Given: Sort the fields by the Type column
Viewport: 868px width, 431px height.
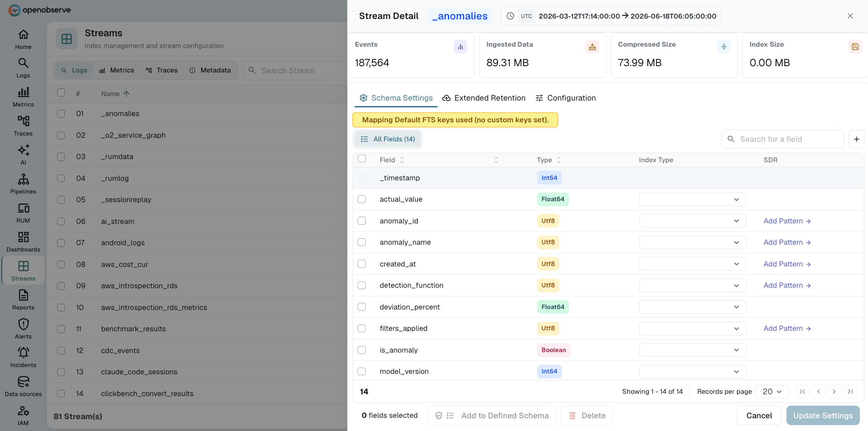Looking at the screenshot, I should [549, 160].
